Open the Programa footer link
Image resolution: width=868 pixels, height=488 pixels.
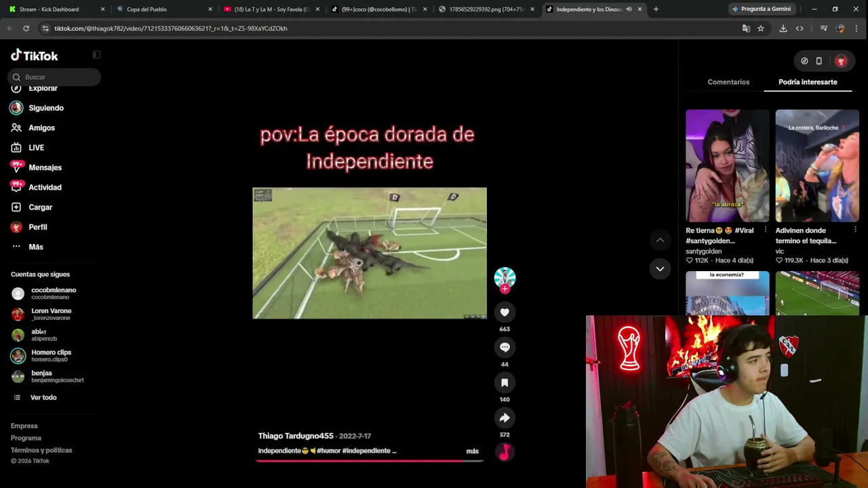pos(26,438)
